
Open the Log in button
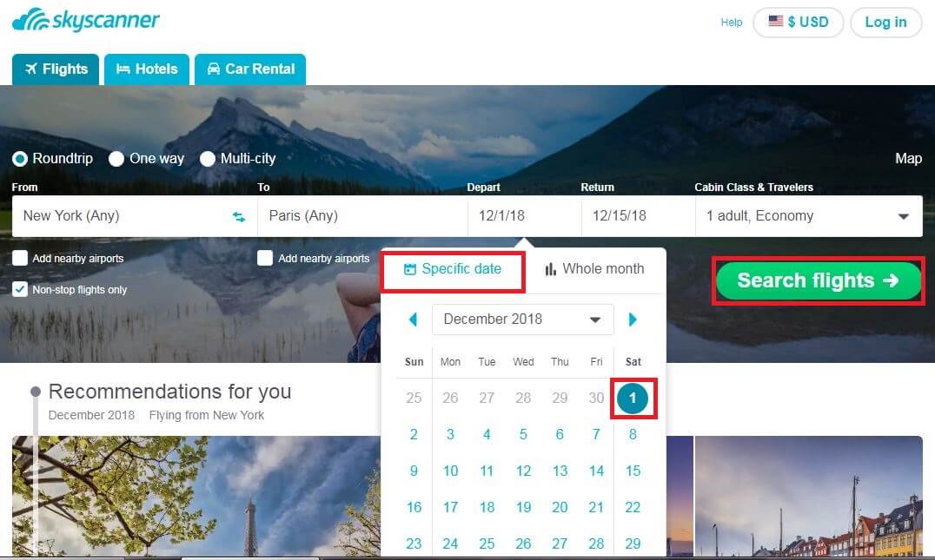(885, 22)
